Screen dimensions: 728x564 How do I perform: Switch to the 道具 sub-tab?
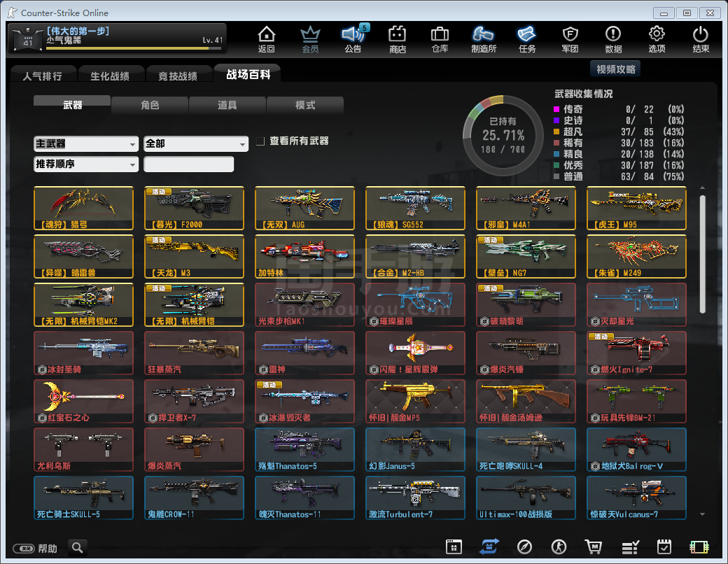click(227, 105)
